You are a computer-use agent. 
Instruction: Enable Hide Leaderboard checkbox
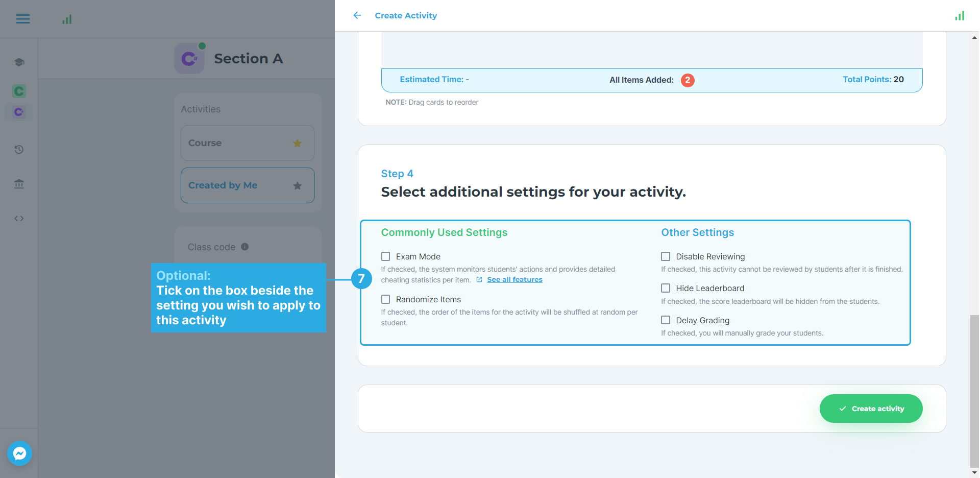coord(666,288)
